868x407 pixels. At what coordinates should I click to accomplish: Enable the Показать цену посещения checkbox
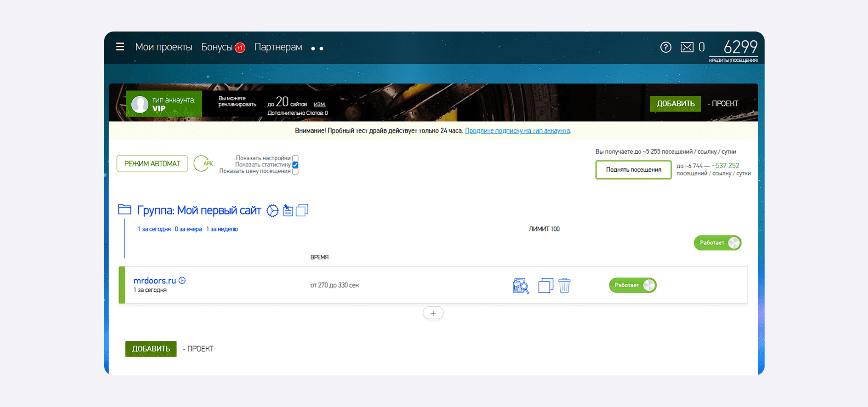point(295,172)
